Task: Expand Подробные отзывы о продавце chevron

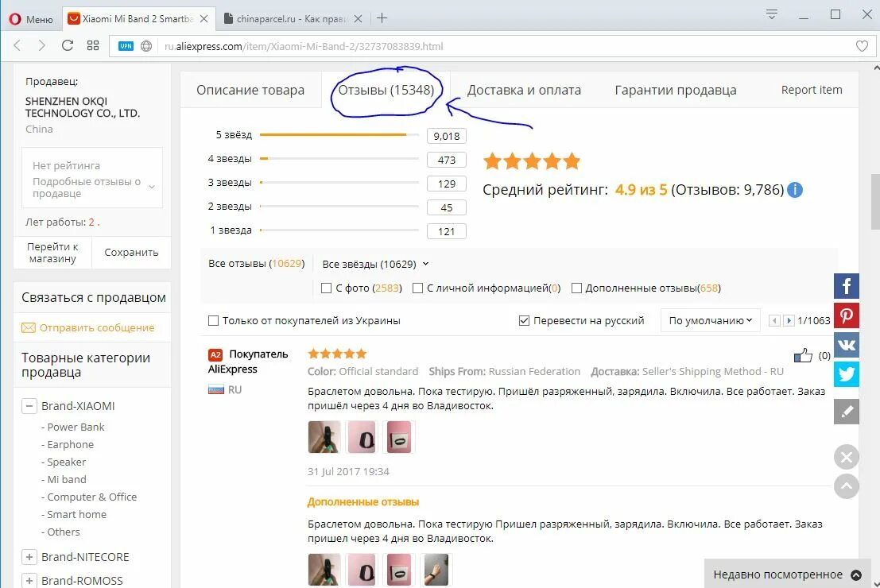Action: [152, 187]
